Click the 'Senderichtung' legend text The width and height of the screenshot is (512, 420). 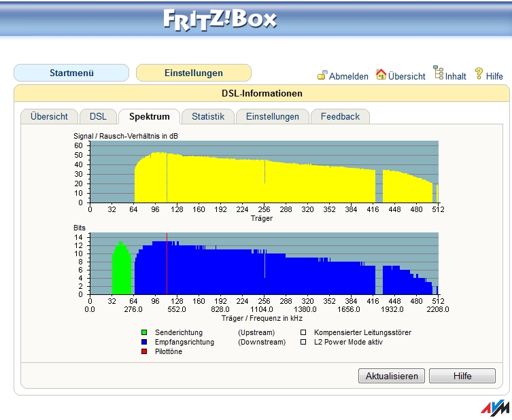click(x=179, y=332)
